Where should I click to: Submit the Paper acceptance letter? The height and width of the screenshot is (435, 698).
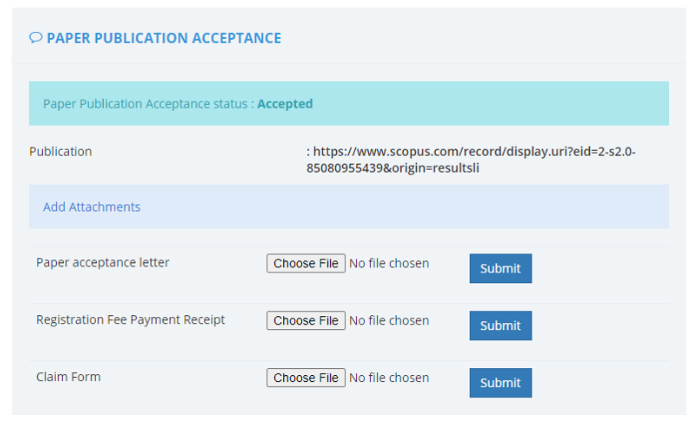(x=500, y=269)
